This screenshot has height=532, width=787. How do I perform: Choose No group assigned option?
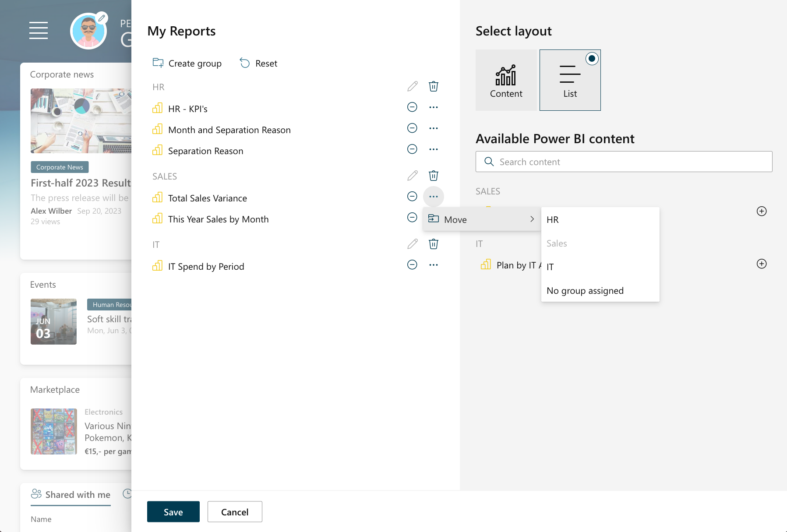pyautogui.click(x=585, y=291)
